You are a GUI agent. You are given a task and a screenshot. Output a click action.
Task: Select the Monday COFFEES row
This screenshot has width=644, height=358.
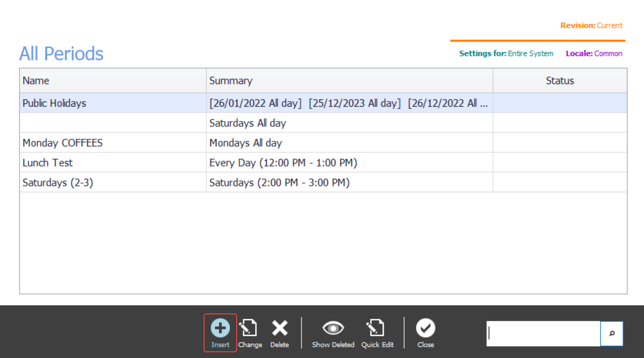(323, 143)
